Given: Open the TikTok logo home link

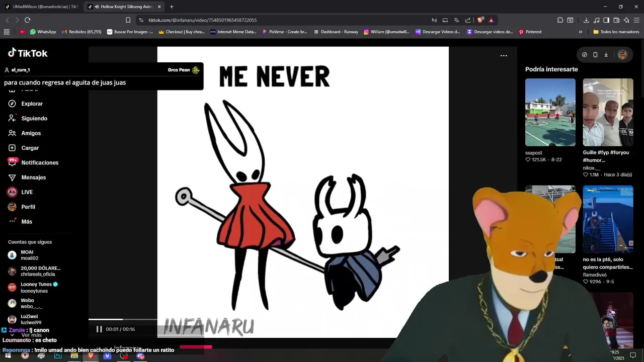Looking at the screenshot, I should coord(28,53).
